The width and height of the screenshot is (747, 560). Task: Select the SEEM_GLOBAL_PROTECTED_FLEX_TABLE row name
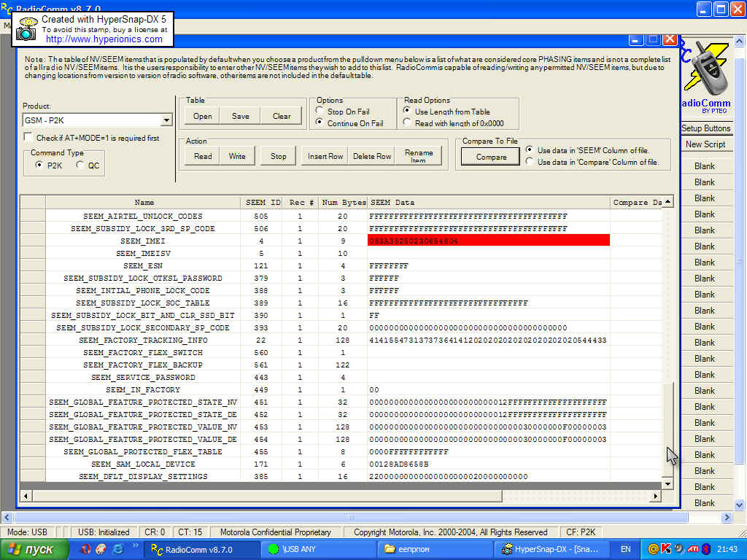click(x=143, y=451)
